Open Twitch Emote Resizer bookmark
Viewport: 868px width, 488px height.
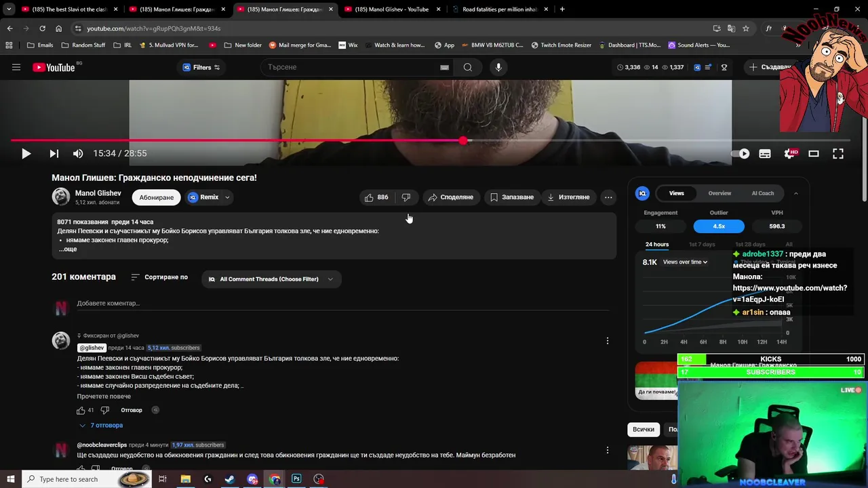(561, 45)
